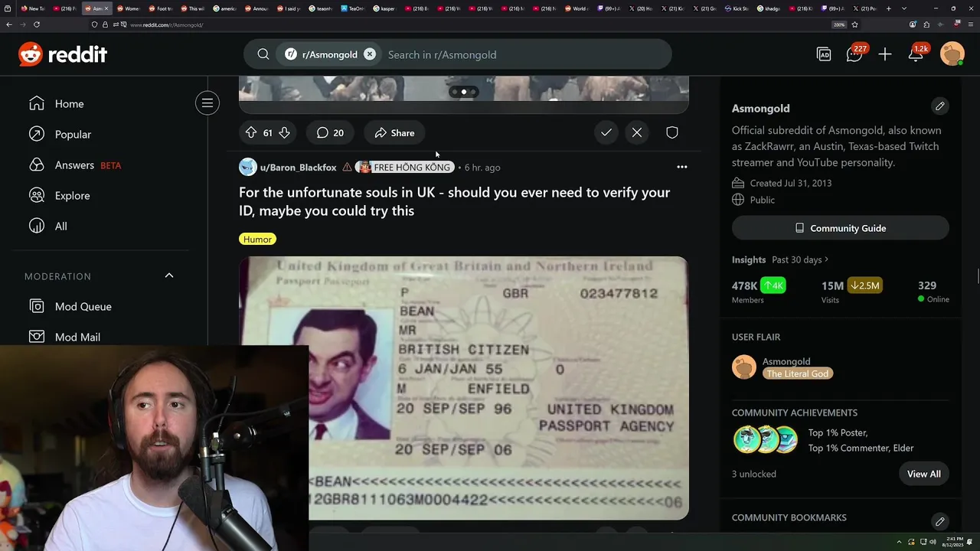The width and height of the screenshot is (980, 551).
Task: Click the browser back arrow
Action: click(8, 24)
